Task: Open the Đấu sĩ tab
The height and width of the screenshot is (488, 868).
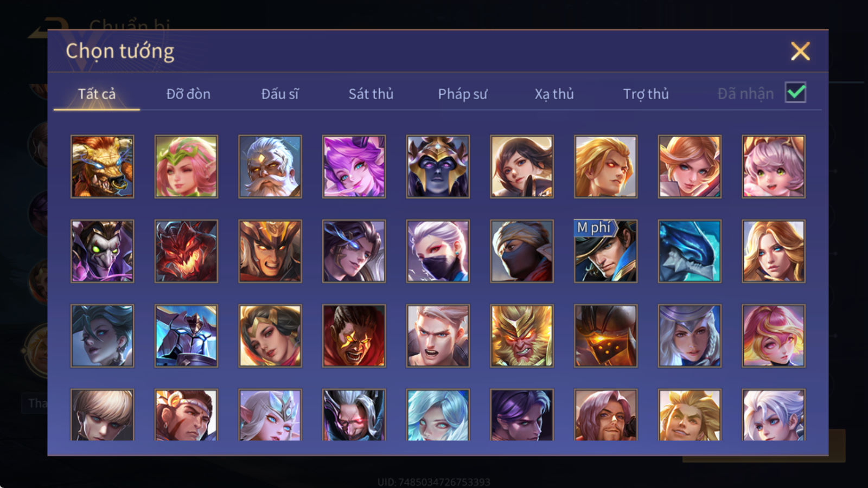Action: tap(280, 94)
